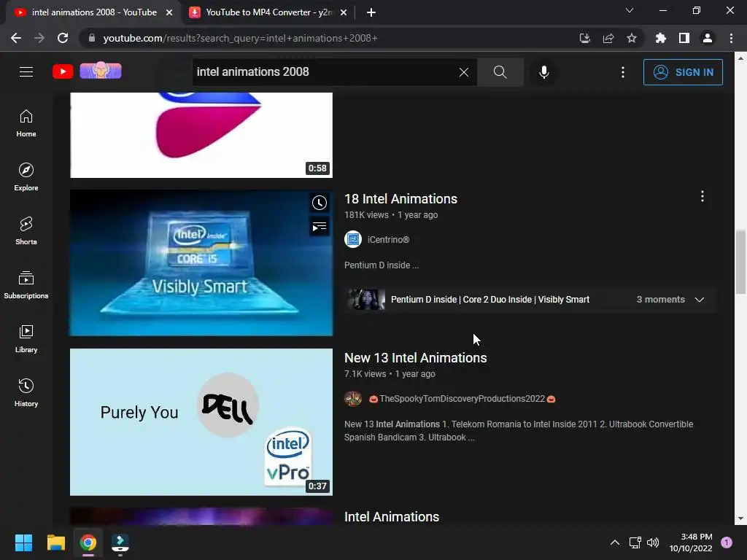Open Subscriptions in sidebar
Screen dimensions: 747x560
(x=26, y=285)
